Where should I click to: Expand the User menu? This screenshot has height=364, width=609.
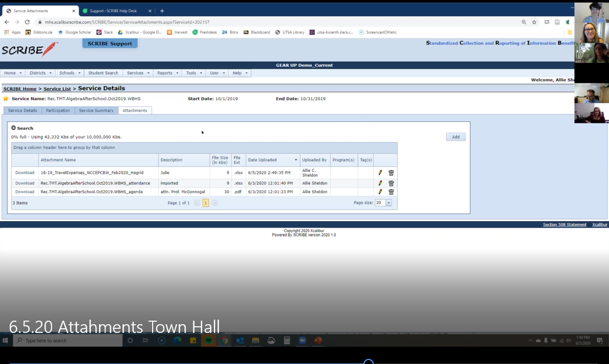click(x=217, y=73)
